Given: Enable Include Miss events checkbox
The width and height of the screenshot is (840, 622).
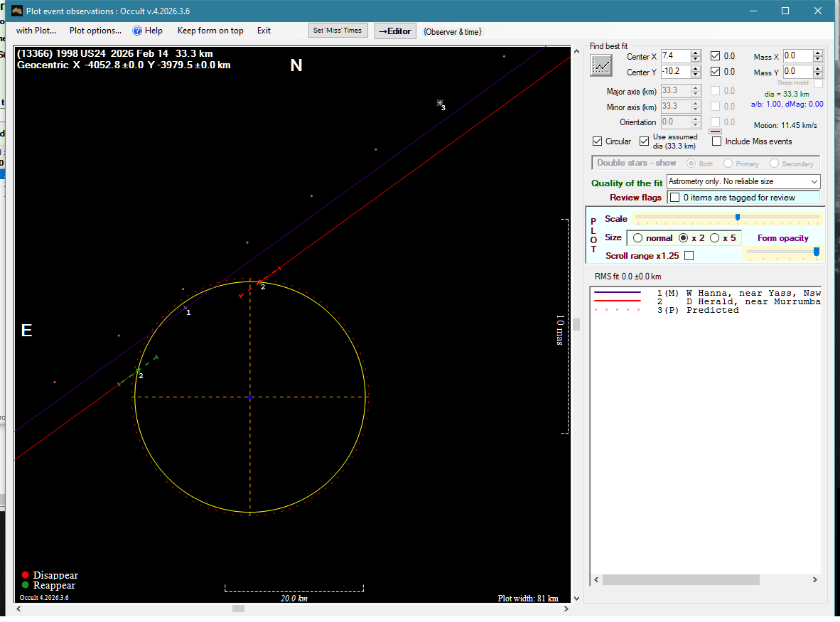Looking at the screenshot, I should (716, 141).
